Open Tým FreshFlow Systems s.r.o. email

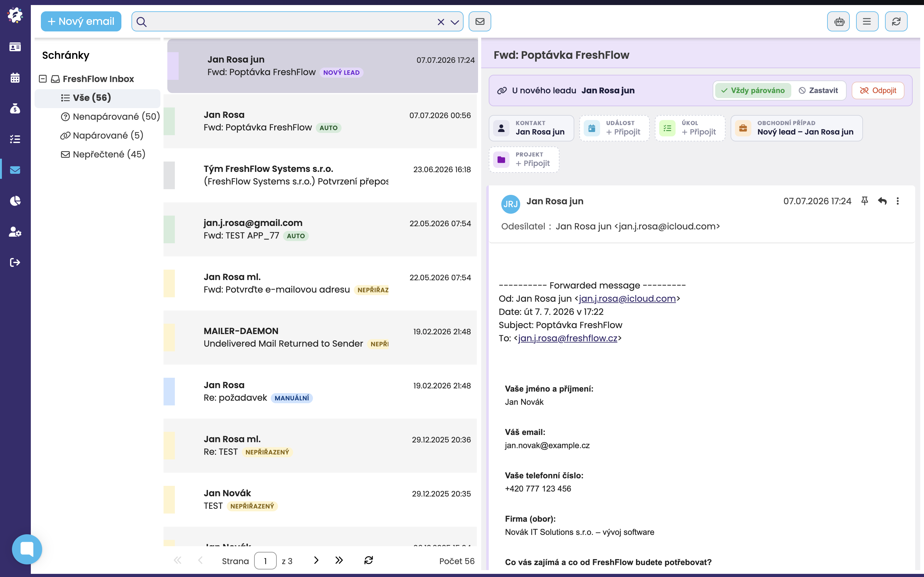[x=320, y=175]
